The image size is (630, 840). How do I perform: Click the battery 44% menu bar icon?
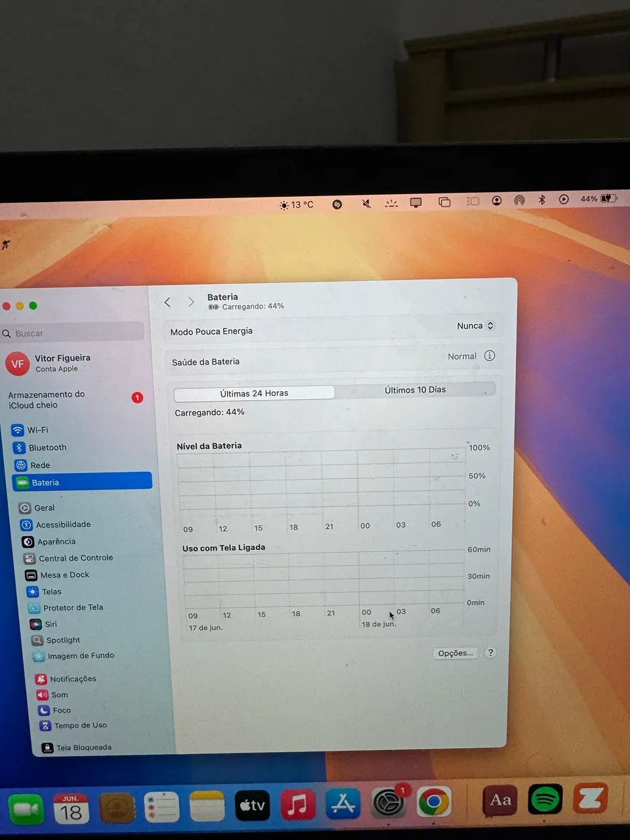[598, 199]
